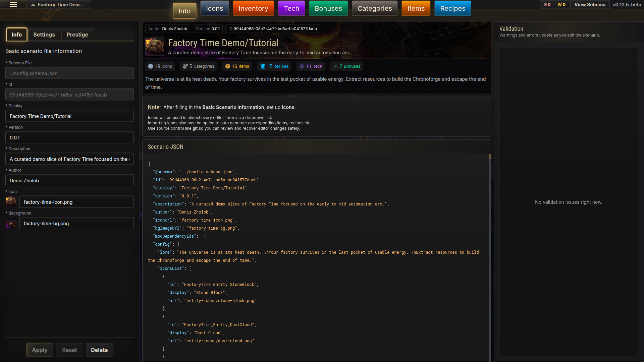Click the JSON FactoryTime_Entity_DustCloud id line
Image resolution: width=644 pixels, height=362 pixels.
click(x=212, y=325)
